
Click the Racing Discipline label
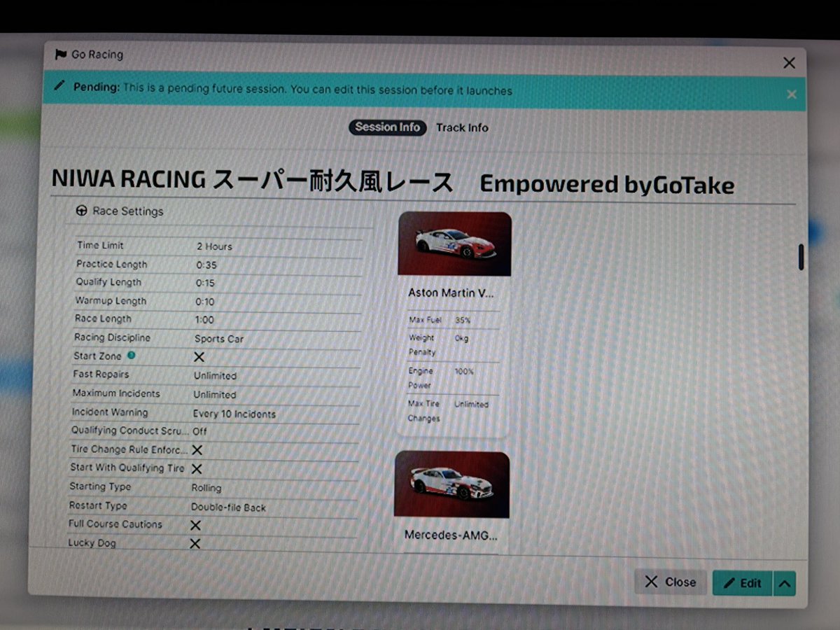[x=112, y=337]
